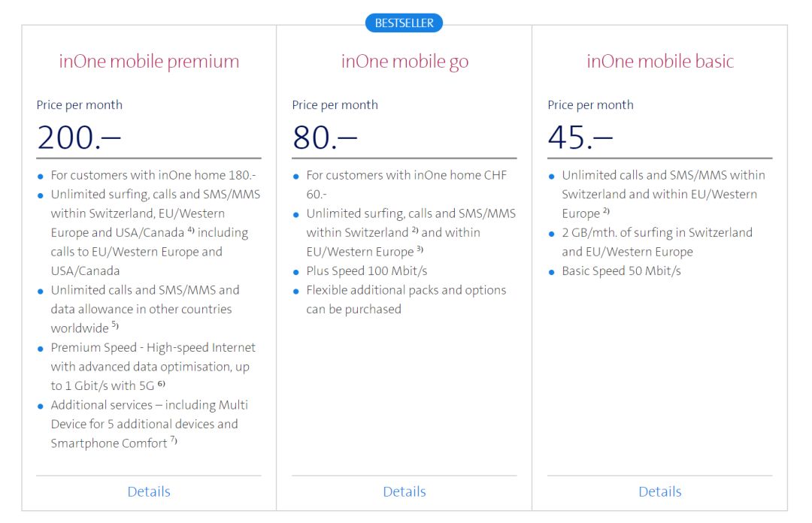Click footnote 2 in the basic plan
The image size is (812, 523).
click(606, 211)
